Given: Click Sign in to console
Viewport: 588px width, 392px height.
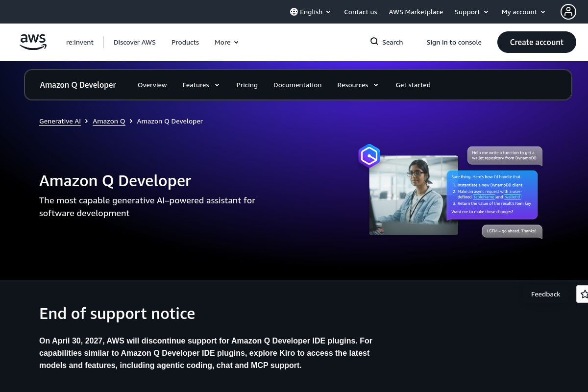Looking at the screenshot, I should 454,42.
